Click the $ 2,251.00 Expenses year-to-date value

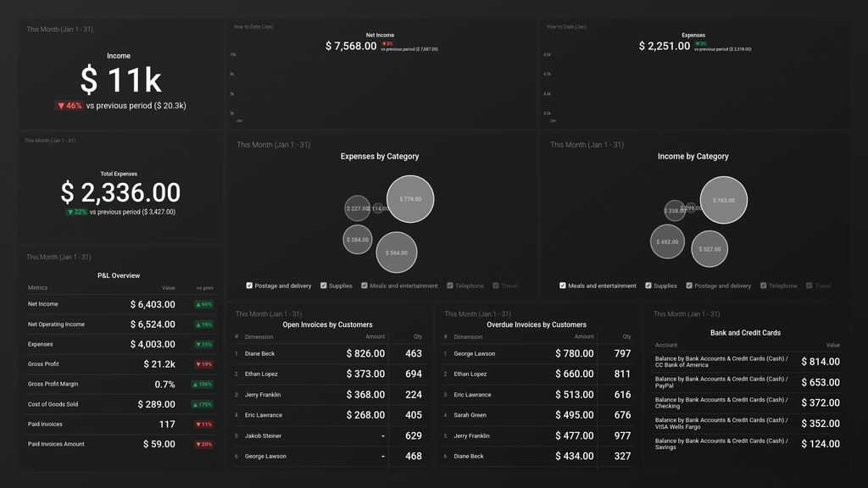[x=665, y=46]
